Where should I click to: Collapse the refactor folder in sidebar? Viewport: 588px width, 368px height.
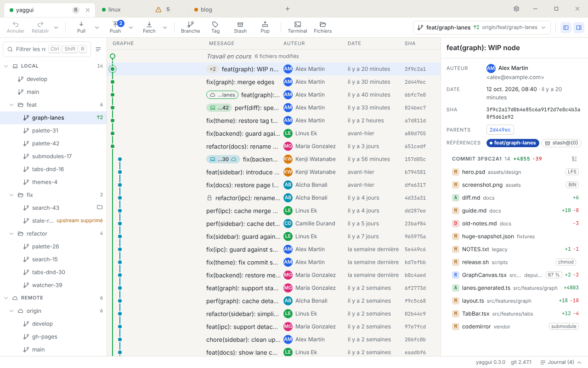pos(11,234)
